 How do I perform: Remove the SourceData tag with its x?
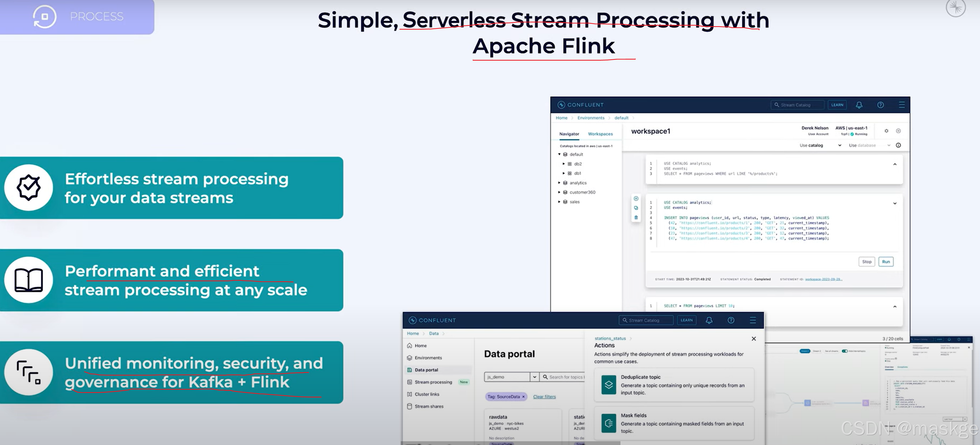click(523, 397)
